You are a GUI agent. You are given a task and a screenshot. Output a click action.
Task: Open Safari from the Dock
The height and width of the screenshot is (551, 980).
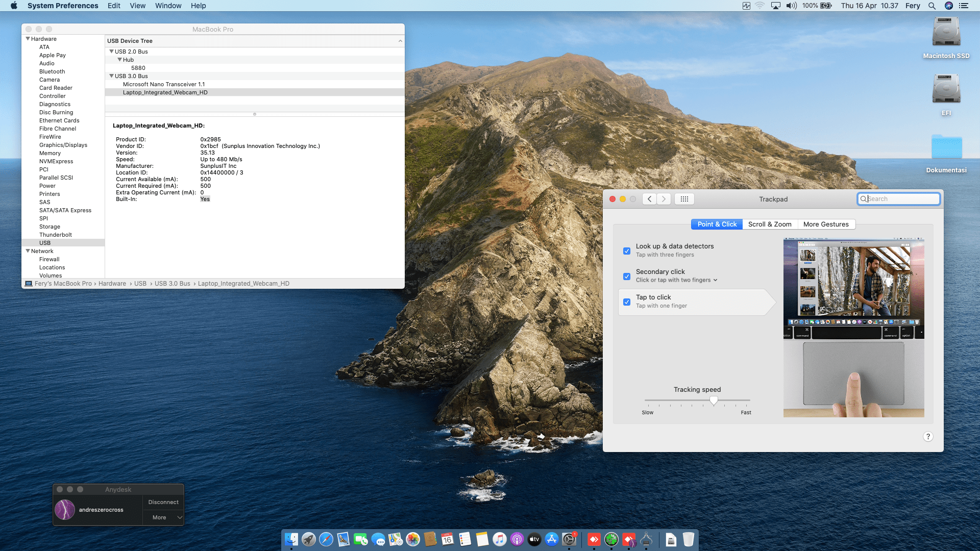click(x=326, y=539)
